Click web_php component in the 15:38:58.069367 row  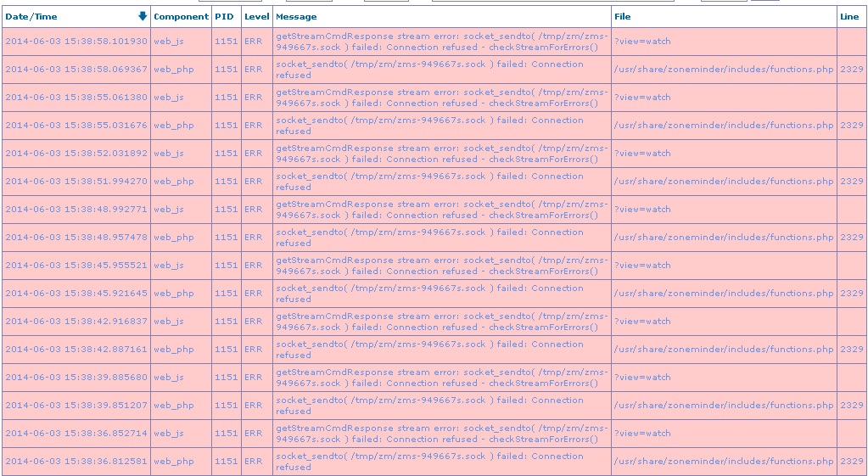click(x=174, y=70)
